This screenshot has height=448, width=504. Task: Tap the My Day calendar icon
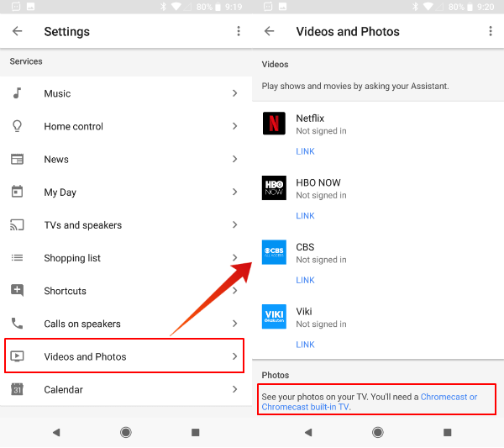[x=17, y=192]
